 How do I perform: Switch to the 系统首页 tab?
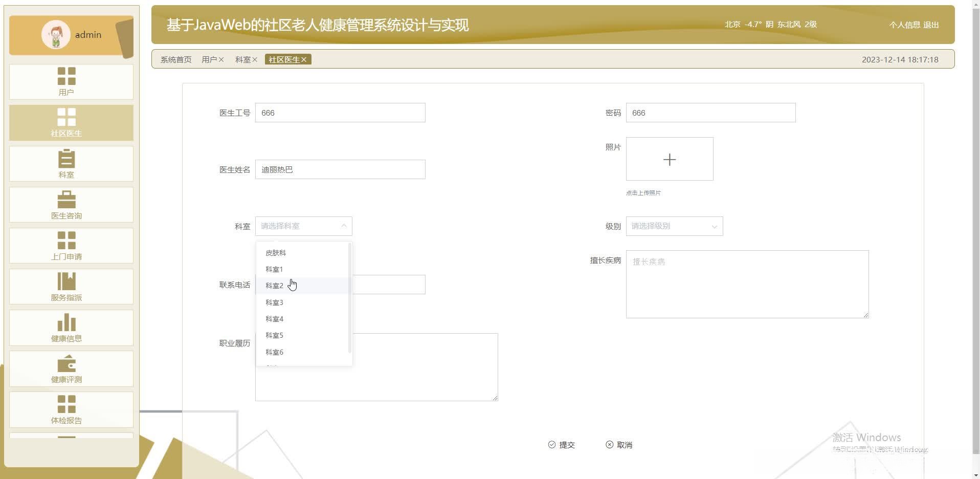pos(175,59)
